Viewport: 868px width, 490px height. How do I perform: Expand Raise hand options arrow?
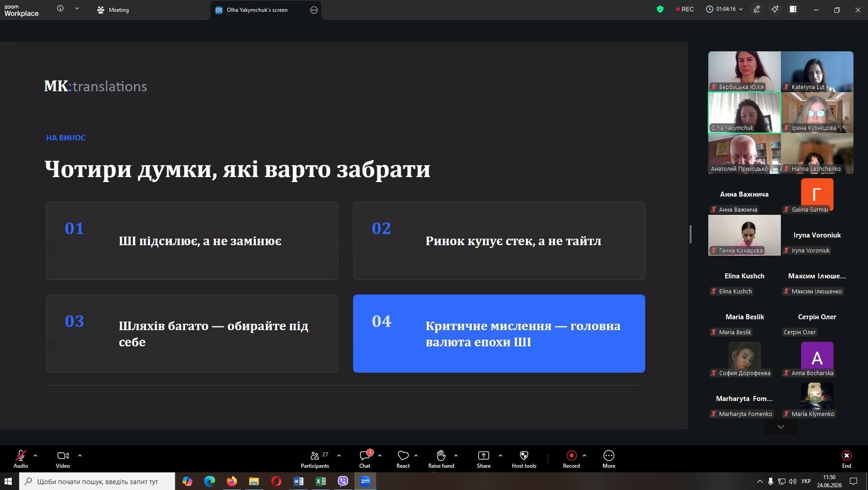(456, 455)
